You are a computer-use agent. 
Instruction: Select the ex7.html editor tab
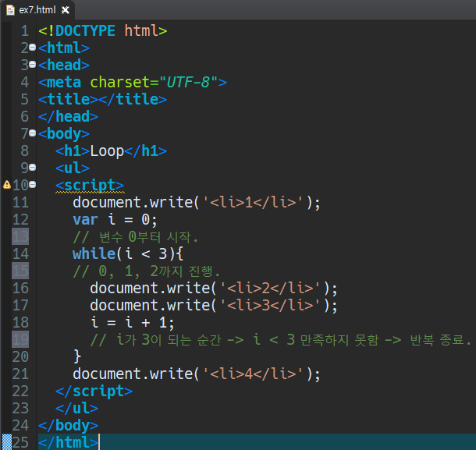tap(37, 10)
